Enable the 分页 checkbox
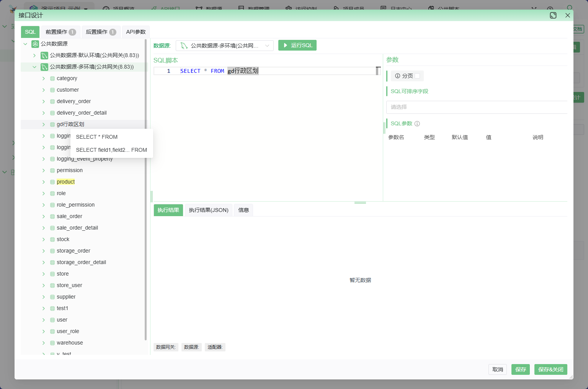 [417, 76]
